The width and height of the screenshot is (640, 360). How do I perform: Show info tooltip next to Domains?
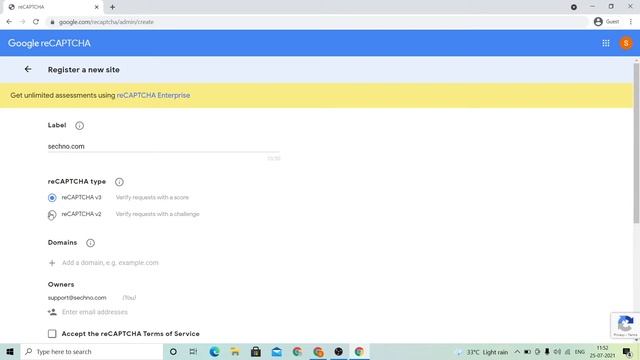91,243
